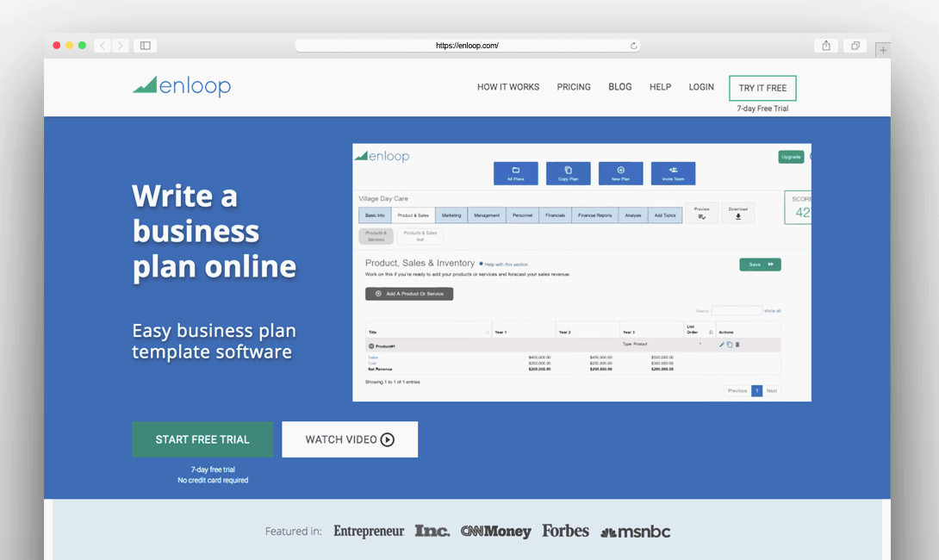Open the HOW IT WORKS page
Viewport: 939px width, 560px height.
508,87
